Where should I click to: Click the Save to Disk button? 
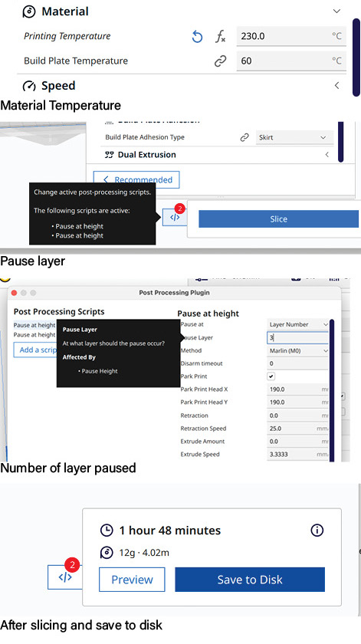tap(250, 580)
